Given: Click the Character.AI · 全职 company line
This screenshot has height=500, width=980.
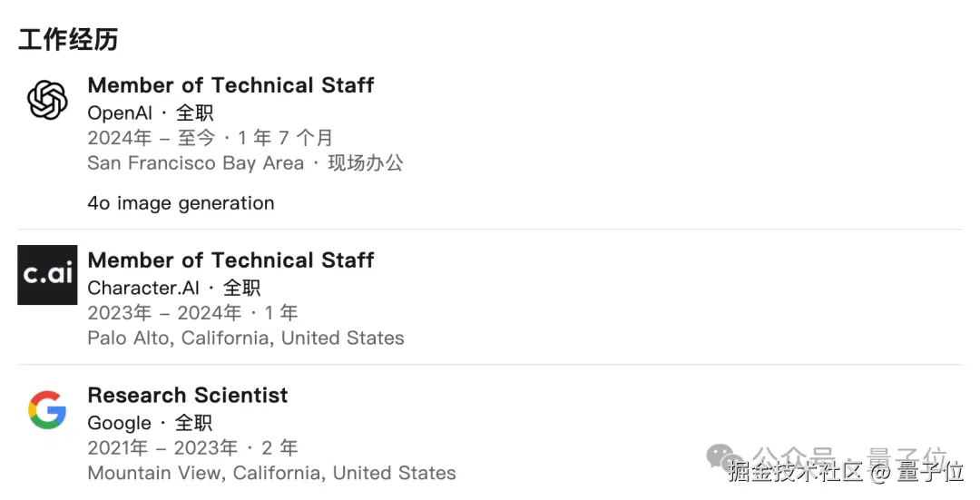Looking at the screenshot, I should [x=174, y=288].
